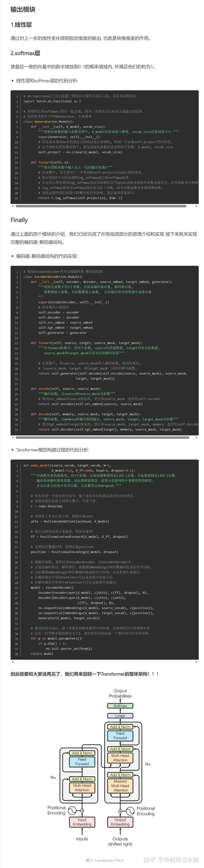Screen dimensions: 204x868
Task: Click bullet text "编码器-解码器结构的代码实现:"
Action: [47, 256]
